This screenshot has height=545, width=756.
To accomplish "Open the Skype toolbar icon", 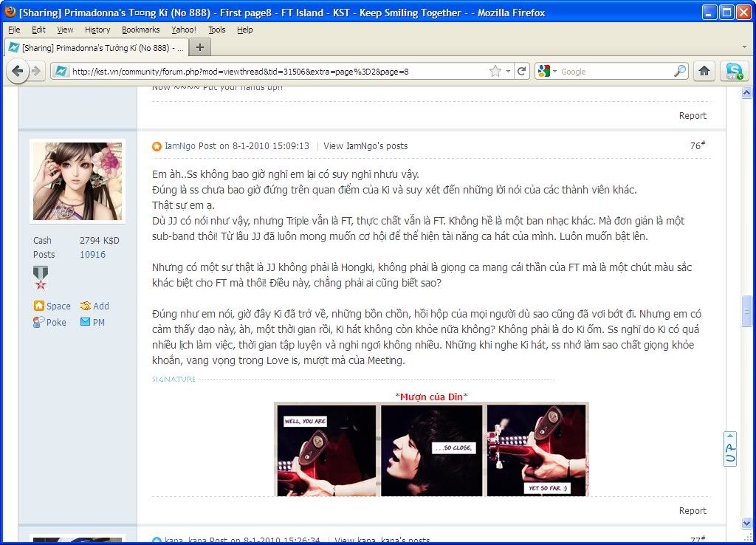I will tap(734, 72).
